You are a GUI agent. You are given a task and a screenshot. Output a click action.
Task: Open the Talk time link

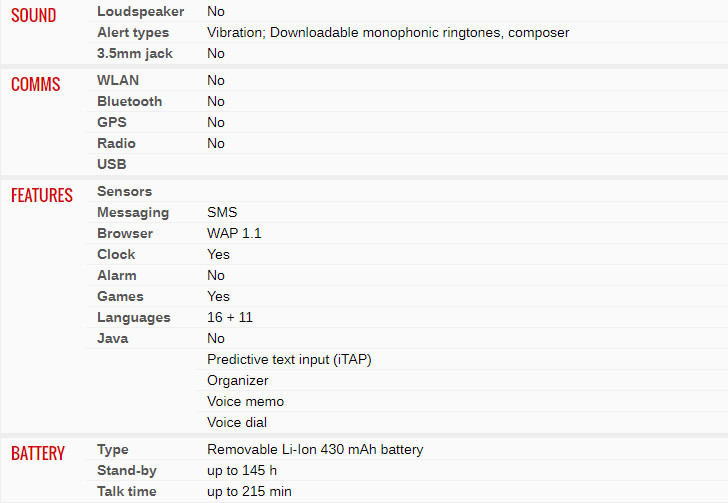coord(127,491)
